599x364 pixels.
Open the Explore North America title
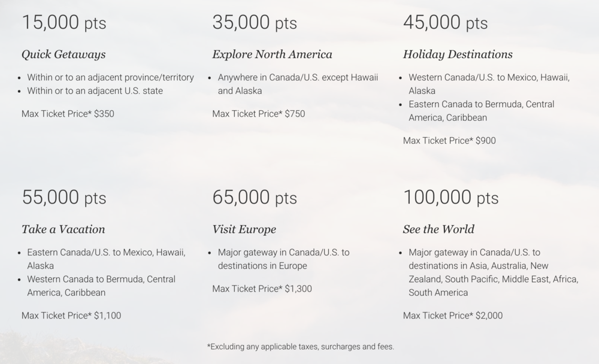272,54
